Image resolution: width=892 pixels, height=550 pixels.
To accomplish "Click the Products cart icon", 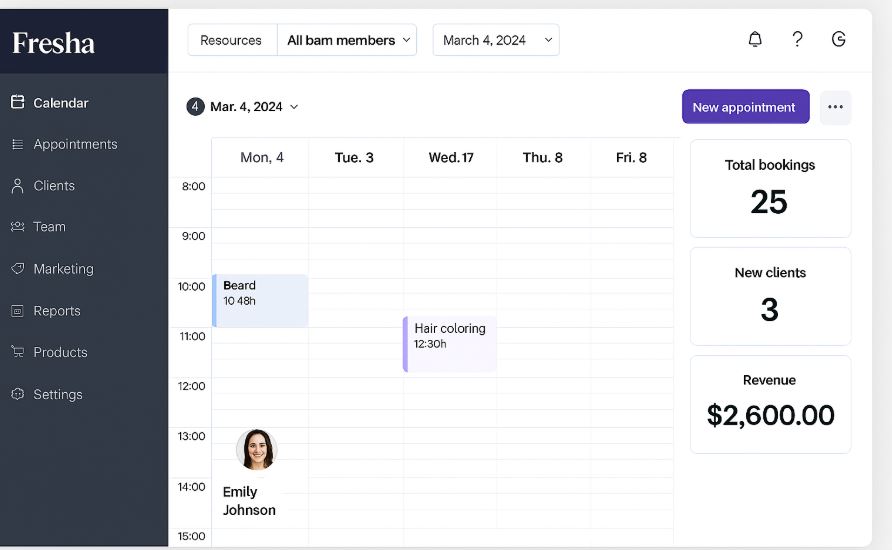I will pos(18,352).
